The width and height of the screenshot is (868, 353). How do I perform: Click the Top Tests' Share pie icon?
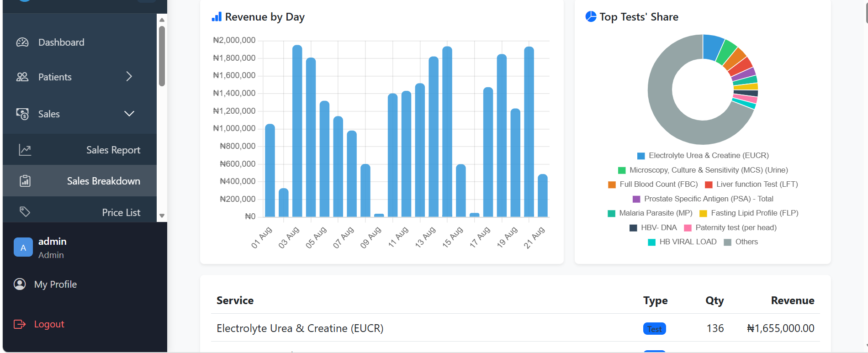(591, 17)
